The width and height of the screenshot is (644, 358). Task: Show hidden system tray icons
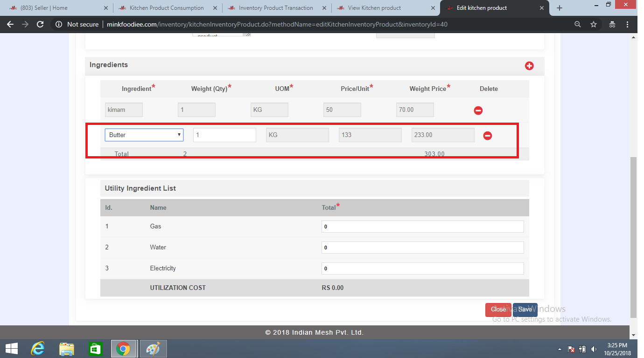click(560, 349)
